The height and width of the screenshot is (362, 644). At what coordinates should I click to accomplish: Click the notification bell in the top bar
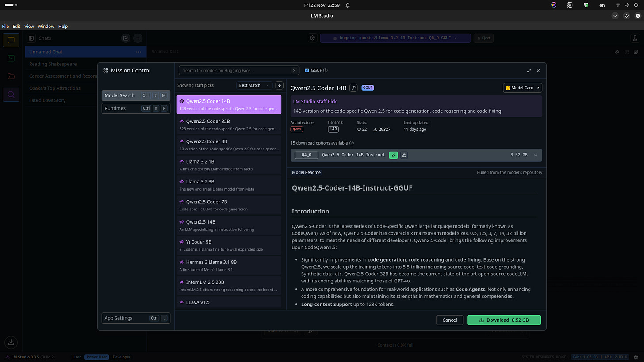click(348, 5)
